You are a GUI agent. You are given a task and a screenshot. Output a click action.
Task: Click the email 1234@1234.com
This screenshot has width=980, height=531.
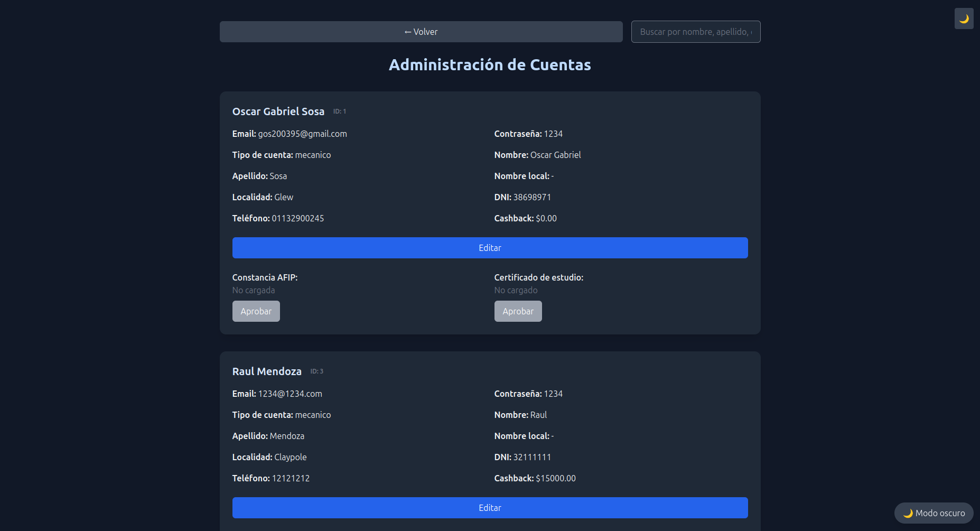point(290,394)
